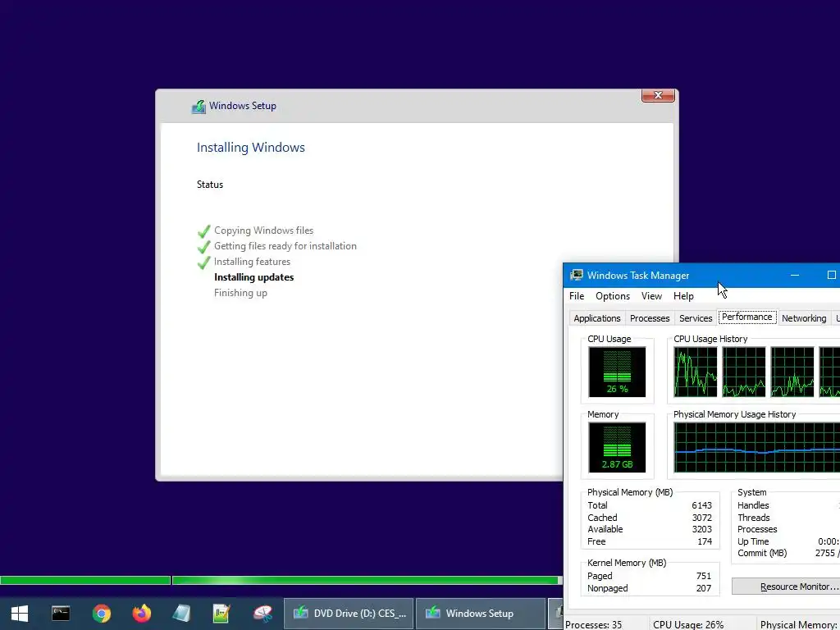Switch to the Processes tab
The width and height of the screenshot is (840, 630).
click(650, 318)
